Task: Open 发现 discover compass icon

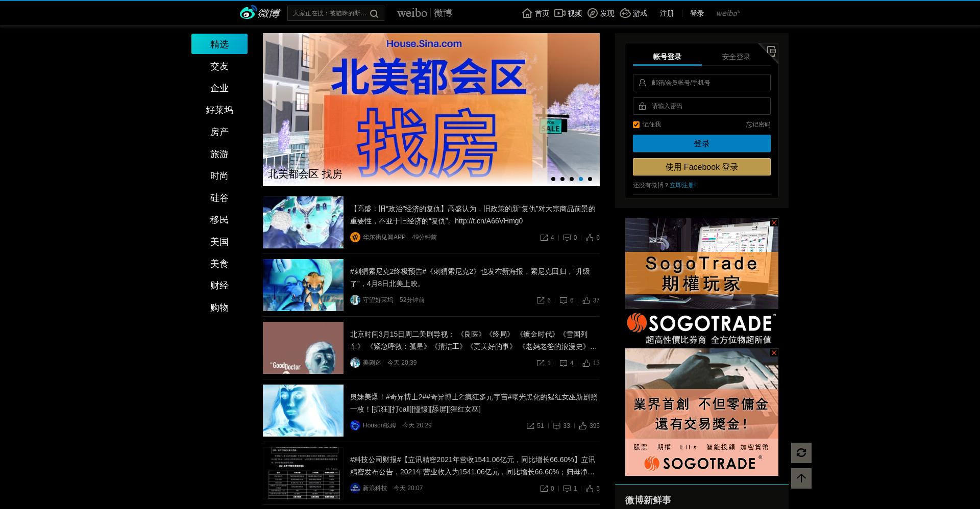Action: (593, 13)
